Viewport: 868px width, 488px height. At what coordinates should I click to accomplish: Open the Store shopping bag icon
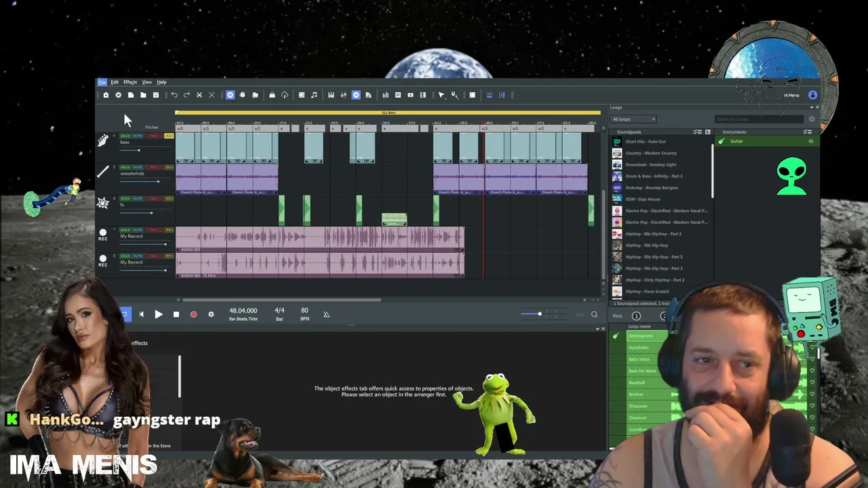click(x=272, y=95)
